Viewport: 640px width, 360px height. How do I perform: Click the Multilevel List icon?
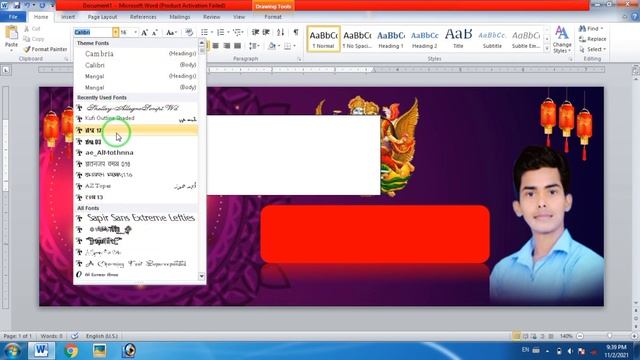tap(237, 32)
